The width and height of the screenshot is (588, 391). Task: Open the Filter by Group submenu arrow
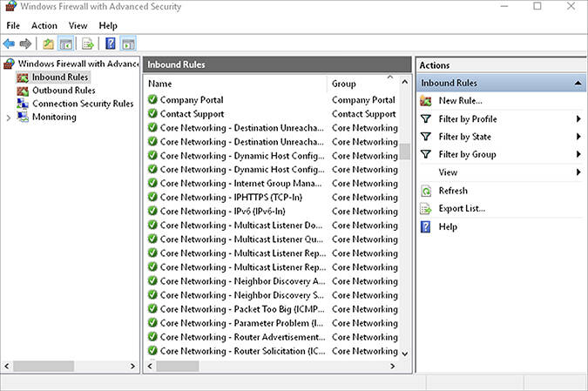(578, 154)
